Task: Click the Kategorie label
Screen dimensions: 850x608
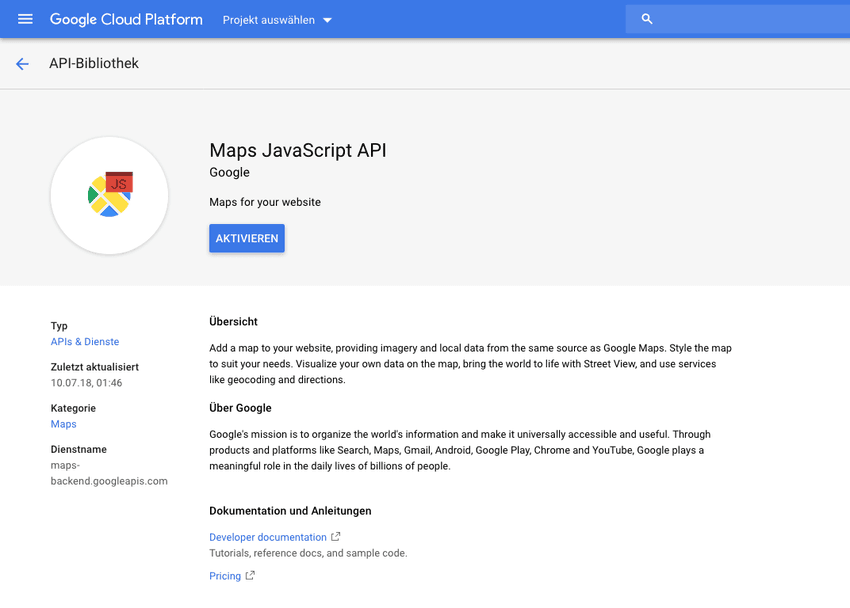Action: click(x=73, y=408)
